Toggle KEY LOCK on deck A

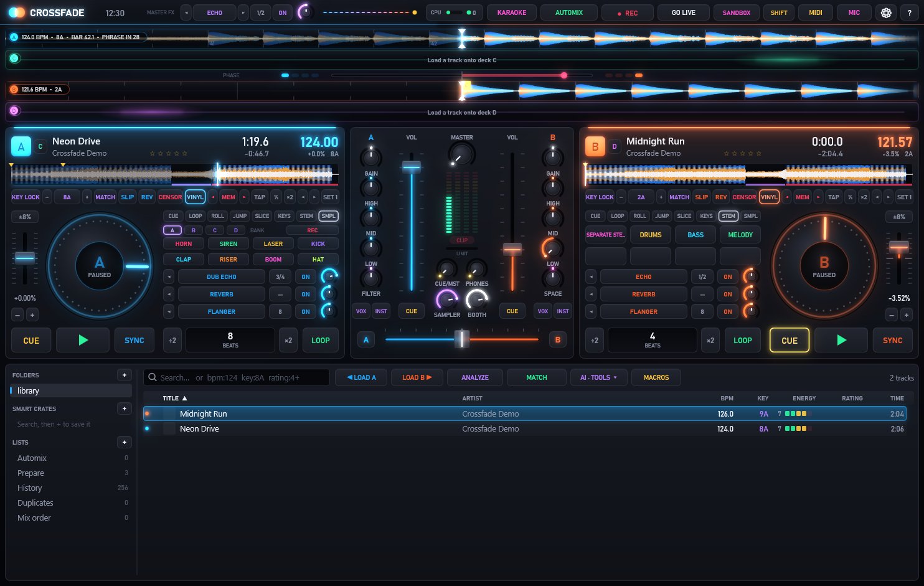(26, 197)
